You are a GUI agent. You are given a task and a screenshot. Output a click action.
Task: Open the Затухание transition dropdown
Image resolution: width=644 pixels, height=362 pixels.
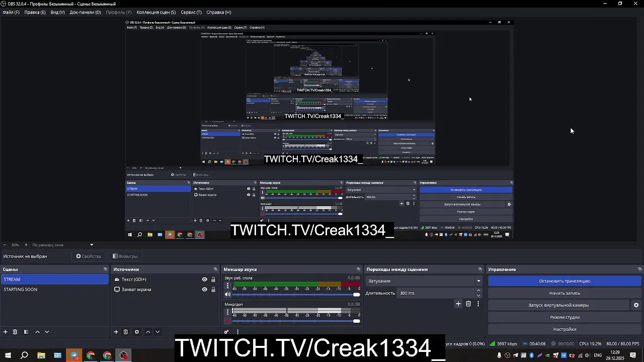[424, 281]
